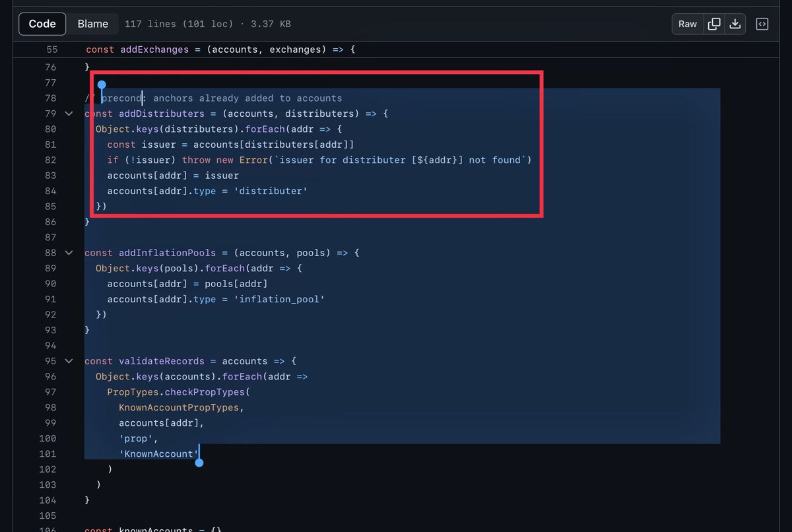Open the symbols panel icon

point(762,24)
